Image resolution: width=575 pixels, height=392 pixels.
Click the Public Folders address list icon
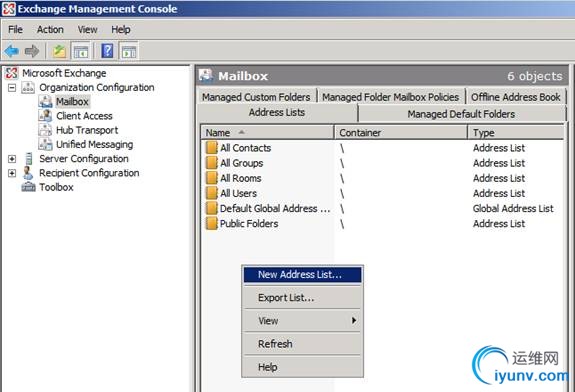[212, 223]
